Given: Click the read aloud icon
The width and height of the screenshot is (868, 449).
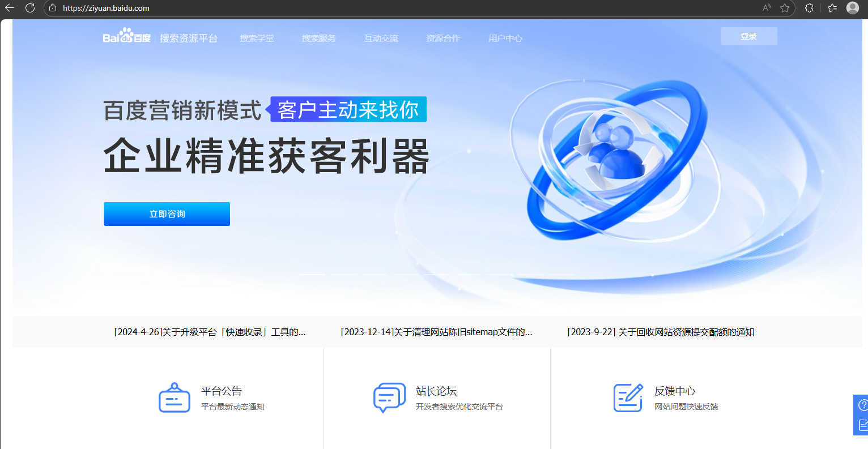Looking at the screenshot, I should [767, 8].
